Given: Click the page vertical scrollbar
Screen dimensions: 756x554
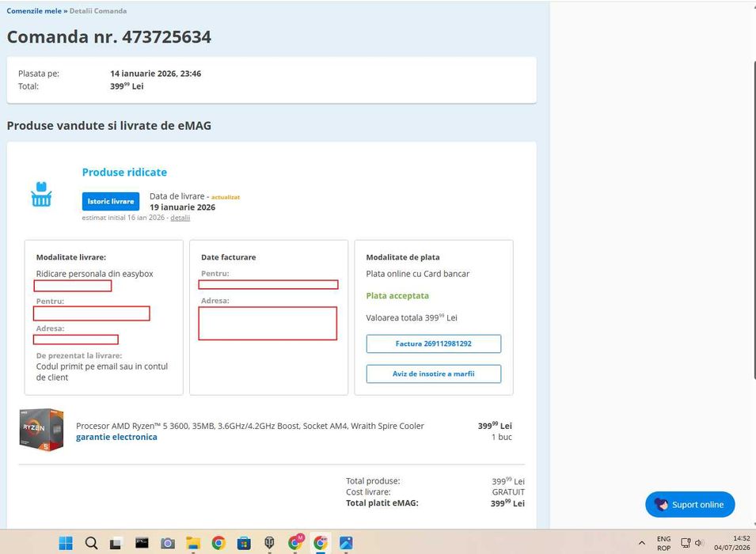Looking at the screenshot, I should pos(754,219).
